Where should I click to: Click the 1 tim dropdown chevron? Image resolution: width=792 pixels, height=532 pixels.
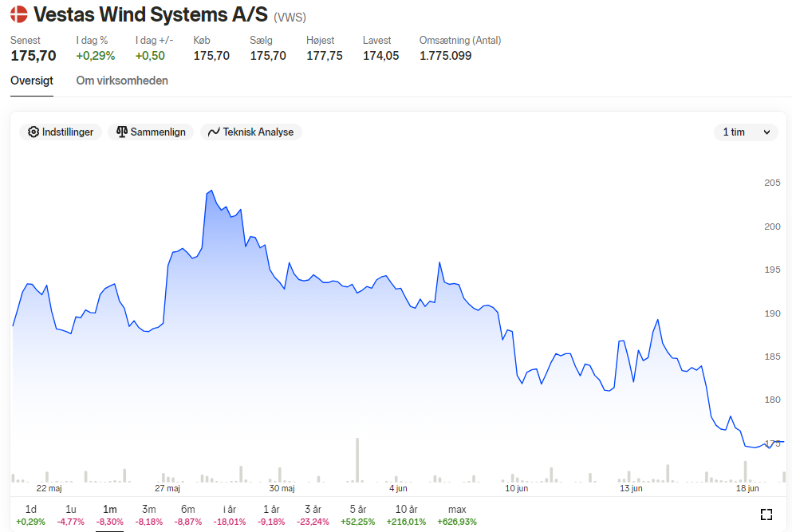(766, 132)
